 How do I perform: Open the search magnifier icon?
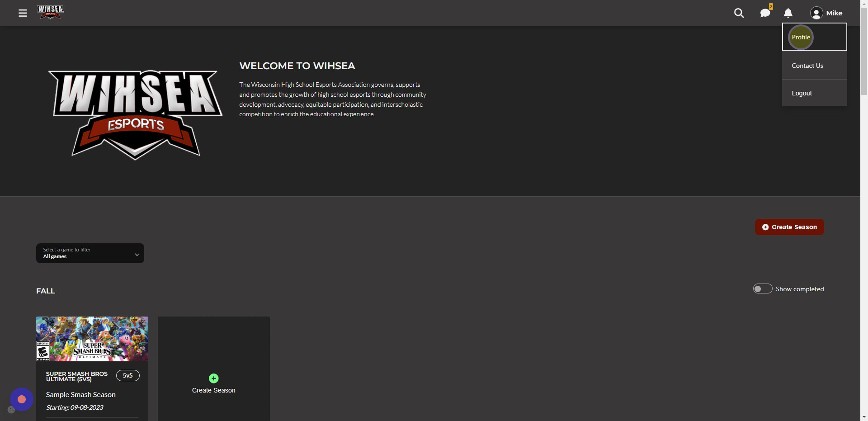(739, 13)
